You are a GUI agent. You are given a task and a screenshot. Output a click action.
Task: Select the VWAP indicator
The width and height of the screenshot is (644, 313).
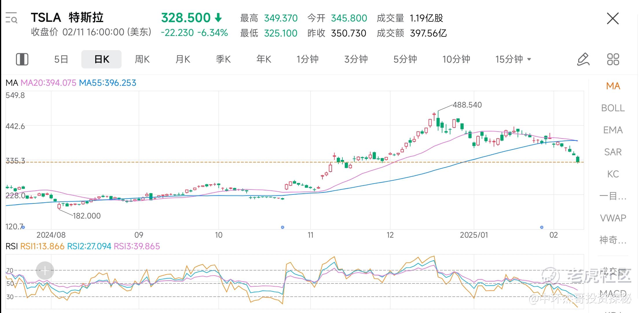(613, 218)
